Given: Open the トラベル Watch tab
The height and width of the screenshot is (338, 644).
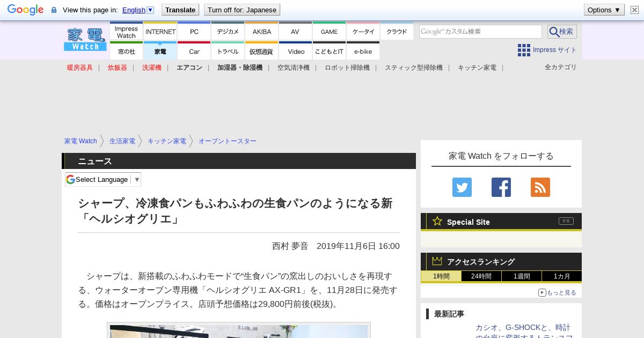Looking at the screenshot, I should (x=228, y=52).
